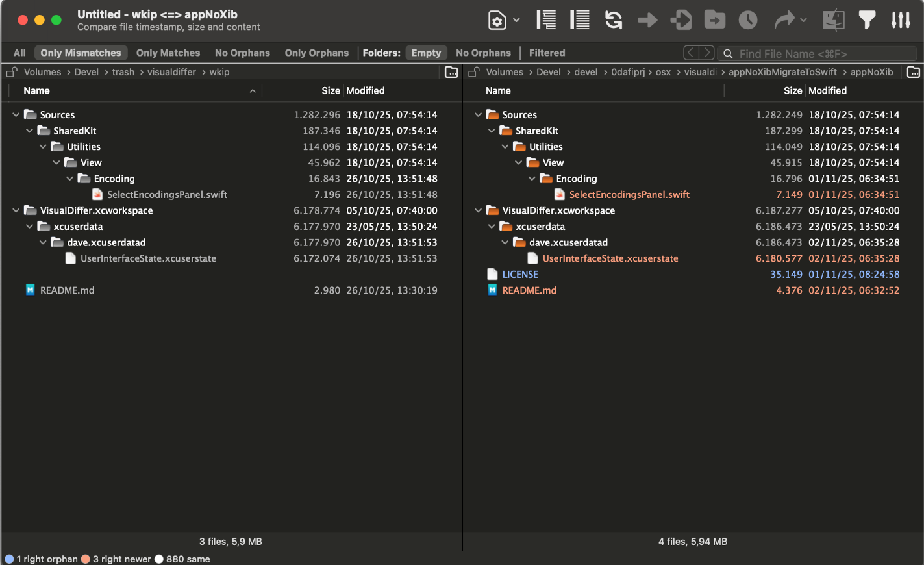Open the session settings gear document icon
The image size is (924, 565).
click(497, 21)
